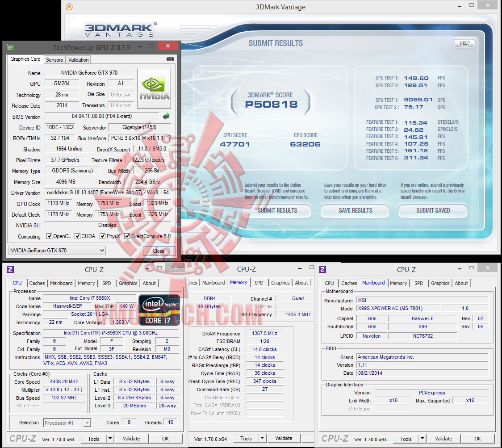Click OK in right CPU-Z window

(x=478, y=438)
